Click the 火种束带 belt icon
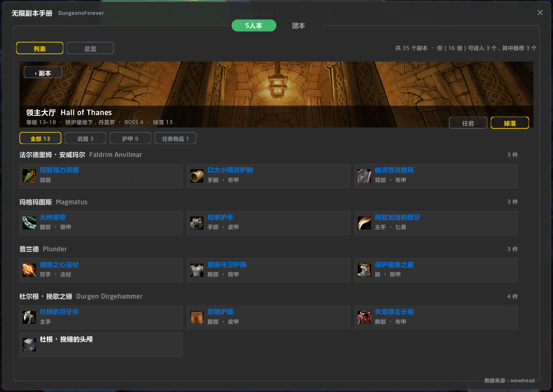 [29, 223]
